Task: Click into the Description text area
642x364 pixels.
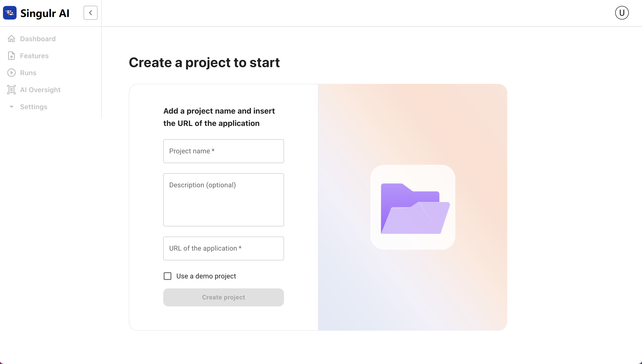Action: pos(223,200)
